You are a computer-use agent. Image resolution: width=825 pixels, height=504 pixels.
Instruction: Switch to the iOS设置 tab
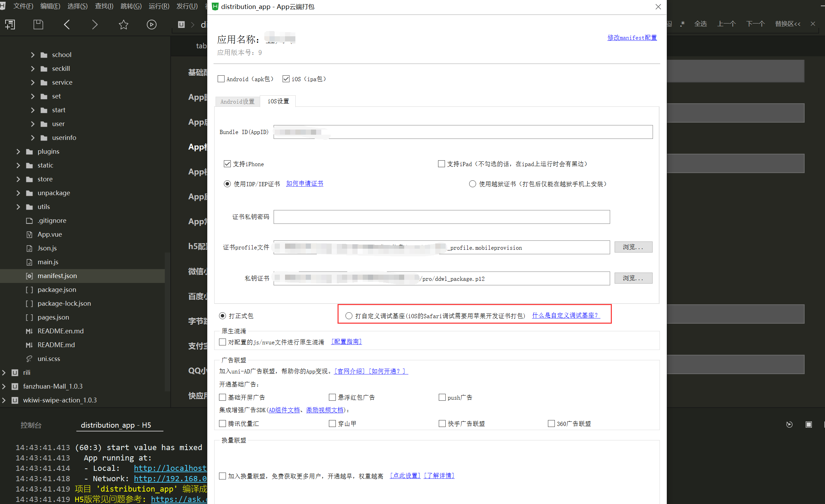278,101
